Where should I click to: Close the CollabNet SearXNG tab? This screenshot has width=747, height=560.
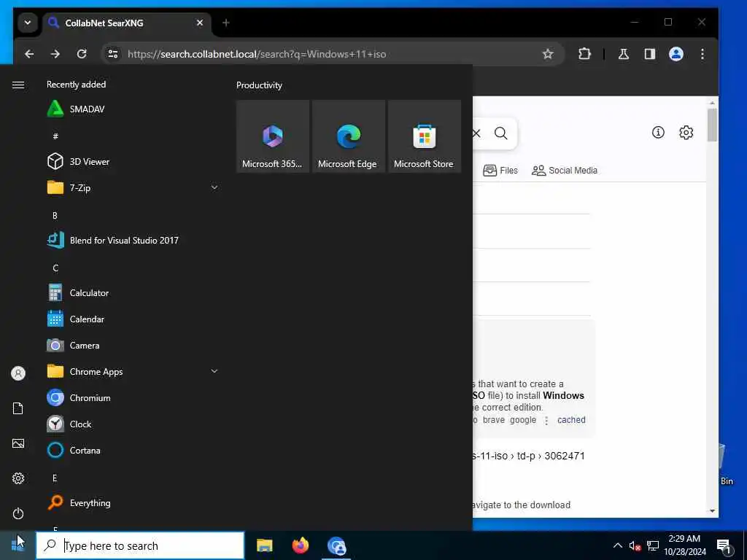point(200,23)
